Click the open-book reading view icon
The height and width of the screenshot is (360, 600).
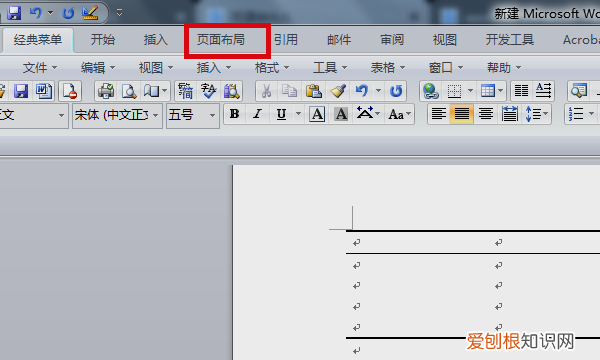pyautogui.click(x=151, y=91)
